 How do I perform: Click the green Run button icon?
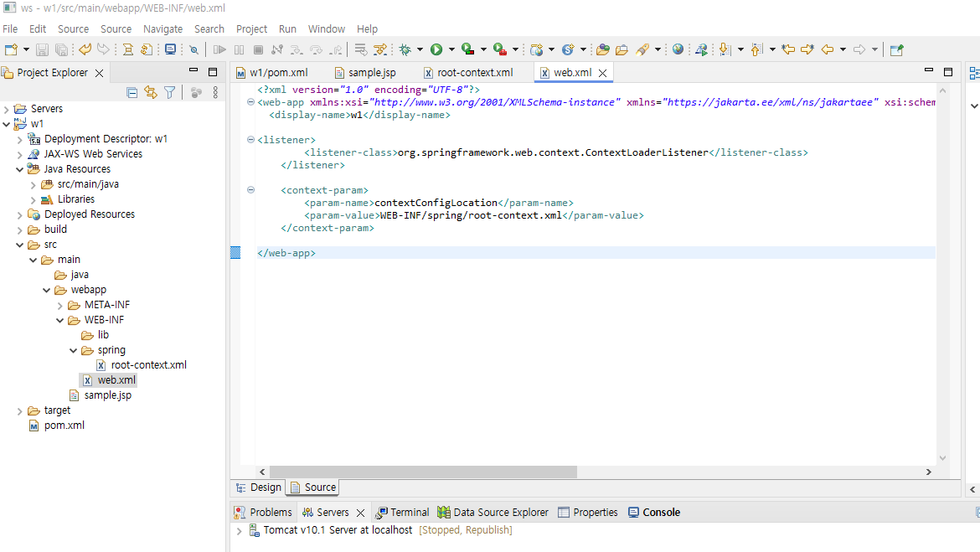(436, 50)
